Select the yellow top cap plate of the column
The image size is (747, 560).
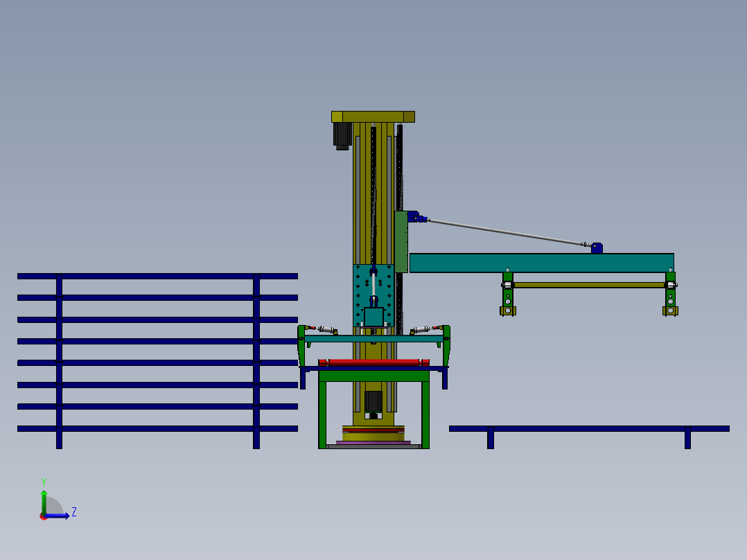coord(373,116)
